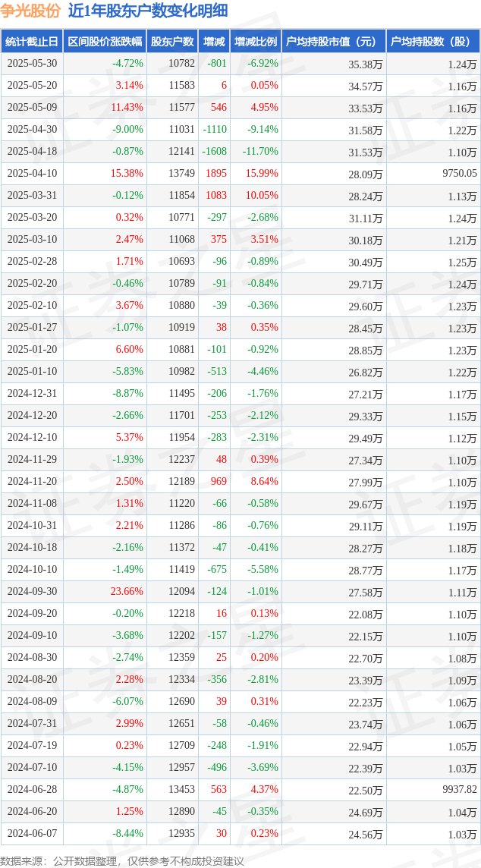481x868 pixels.
Task: Click the 数据来源 disclaimer footer text
Action: (122, 861)
